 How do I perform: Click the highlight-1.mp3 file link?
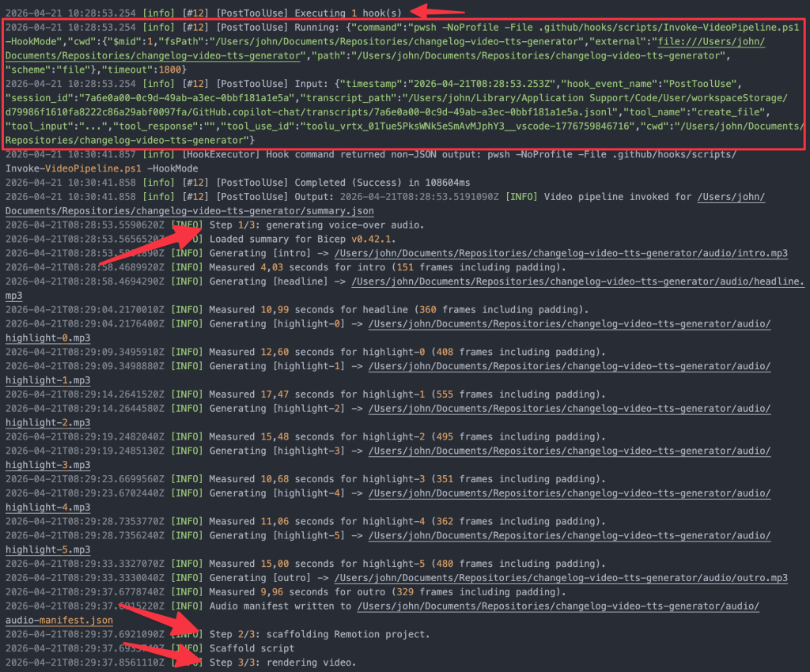(47, 379)
